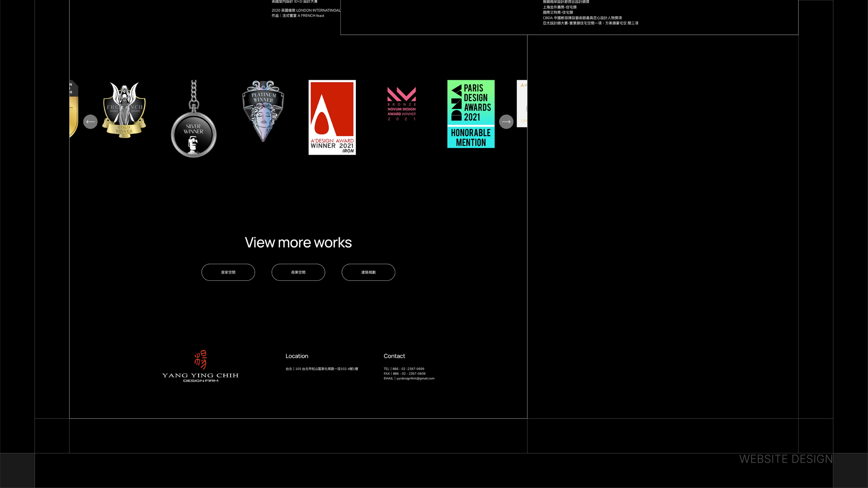Open the Platinum Winner award badge

263,111
